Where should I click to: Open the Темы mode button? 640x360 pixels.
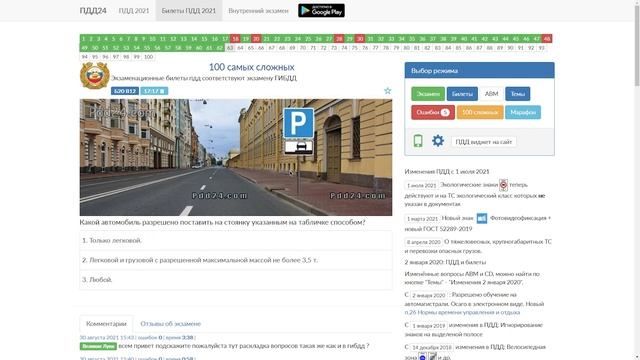tap(518, 94)
